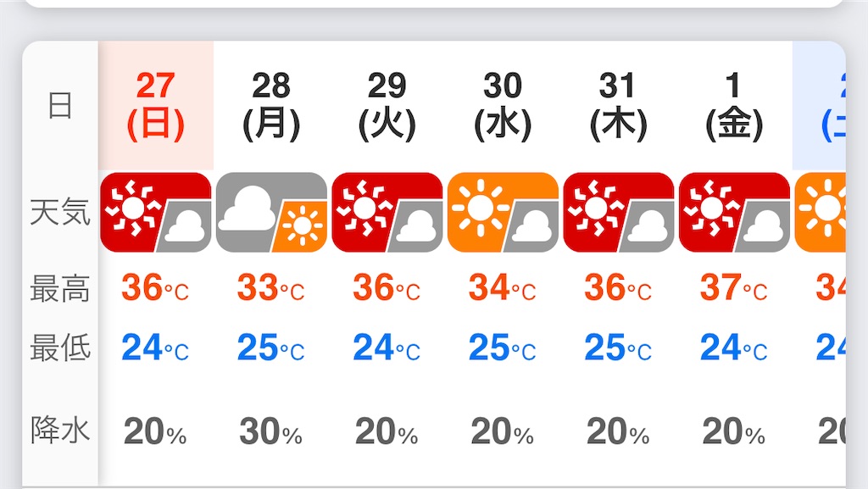
Task: Tap the hot-sun weather icon for Tuesday the 29th
Action: click(387, 213)
